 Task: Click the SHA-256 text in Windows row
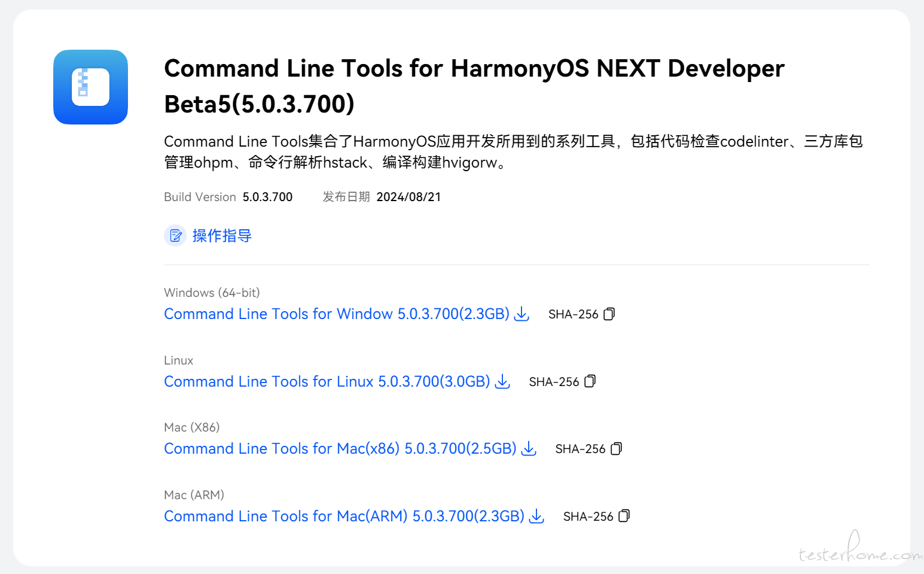coord(573,314)
